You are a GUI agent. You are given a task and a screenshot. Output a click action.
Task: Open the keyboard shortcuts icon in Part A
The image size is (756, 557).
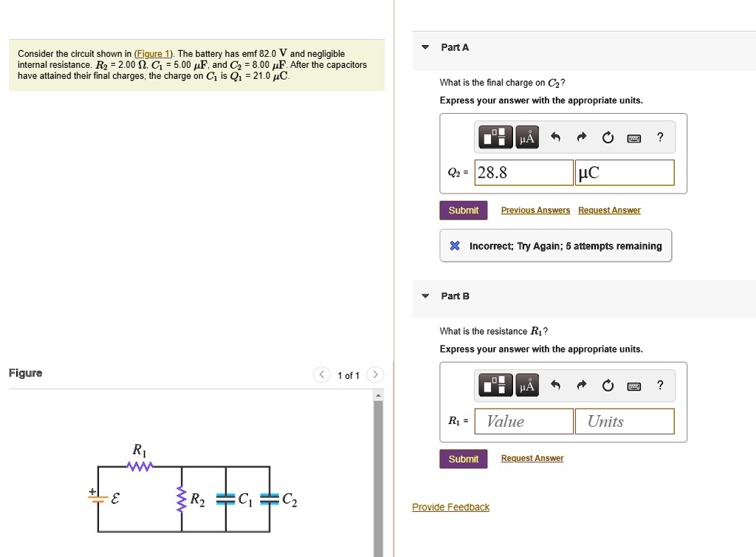633,137
